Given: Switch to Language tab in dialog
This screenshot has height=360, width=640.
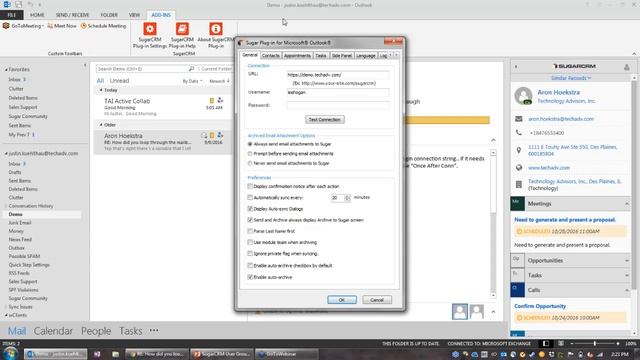Looking at the screenshot, I should 366,56.
